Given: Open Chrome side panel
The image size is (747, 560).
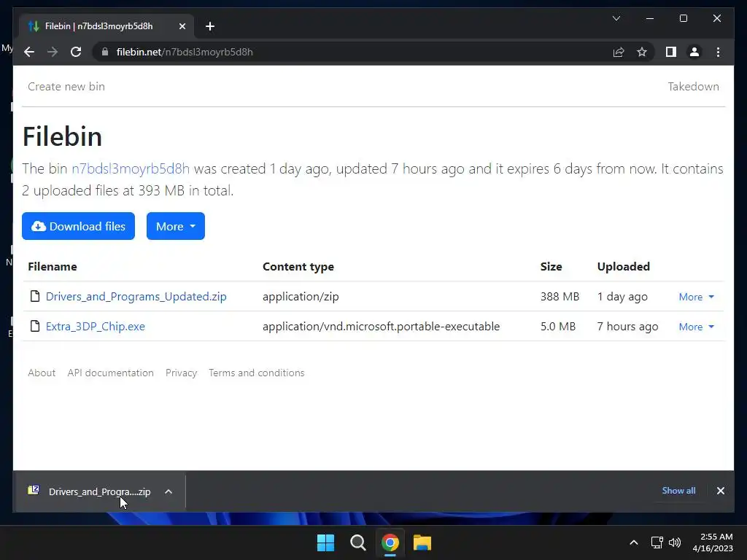Looking at the screenshot, I should pyautogui.click(x=671, y=52).
